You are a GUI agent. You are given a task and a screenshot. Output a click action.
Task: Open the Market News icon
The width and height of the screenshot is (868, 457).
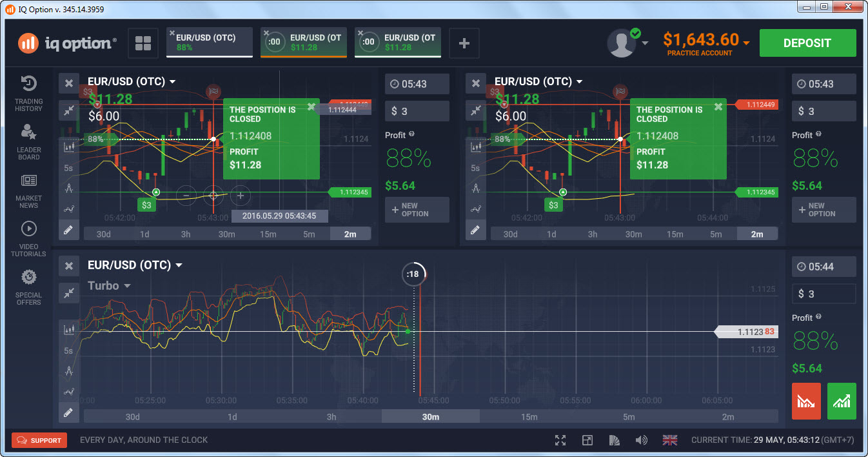click(28, 191)
